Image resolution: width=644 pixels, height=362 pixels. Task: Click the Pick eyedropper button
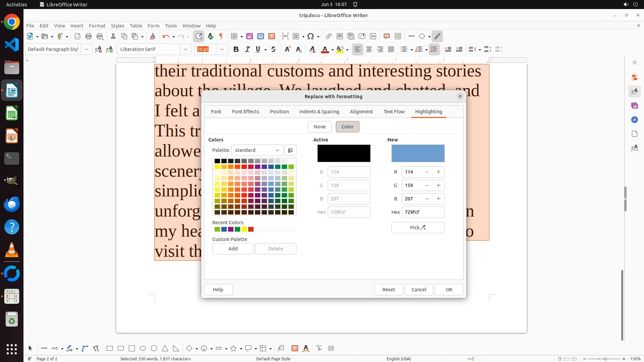pyautogui.click(x=418, y=228)
